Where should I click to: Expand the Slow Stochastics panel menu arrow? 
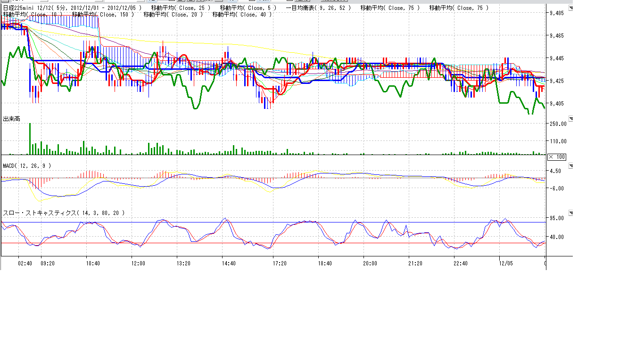pyautogui.click(x=571, y=213)
